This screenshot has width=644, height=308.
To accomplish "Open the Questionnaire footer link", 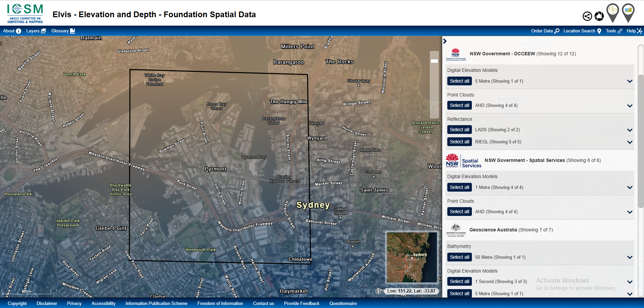I will tap(343, 303).
